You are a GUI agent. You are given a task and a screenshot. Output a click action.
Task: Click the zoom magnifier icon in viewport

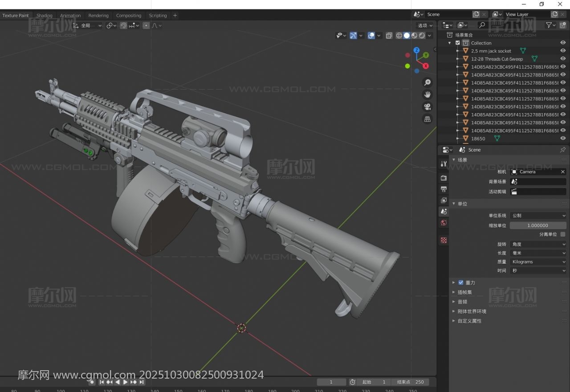pyautogui.click(x=427, y=82)
